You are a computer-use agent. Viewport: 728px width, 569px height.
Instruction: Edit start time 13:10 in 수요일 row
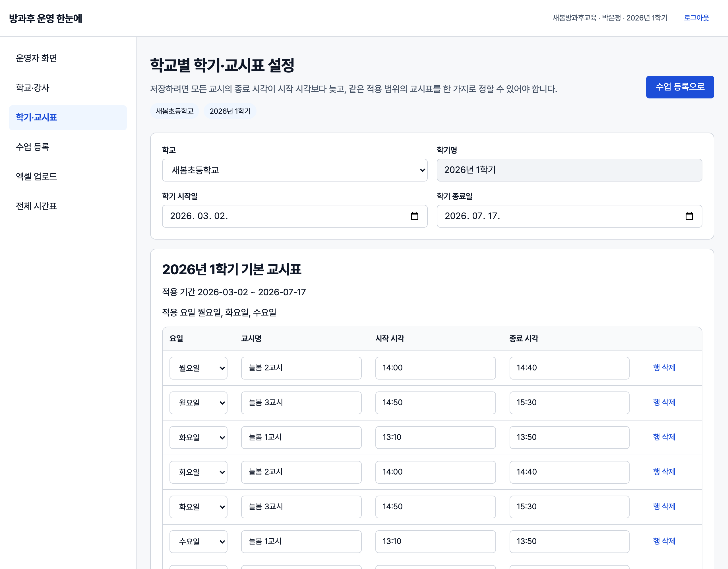(x=435, y=542)
